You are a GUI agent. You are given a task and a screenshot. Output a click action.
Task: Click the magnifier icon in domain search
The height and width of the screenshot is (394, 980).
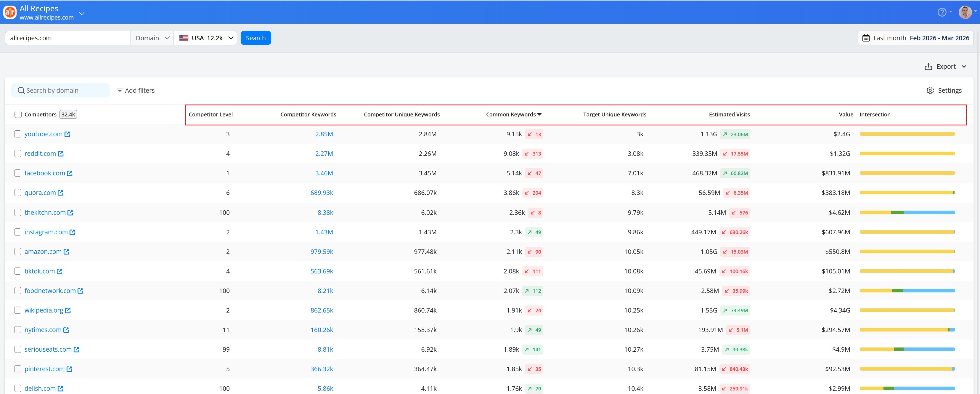tap(21, 91)
